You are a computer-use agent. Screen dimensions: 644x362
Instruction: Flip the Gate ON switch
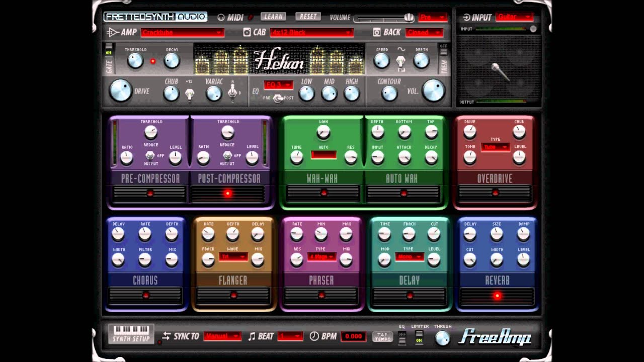tap(108, 49)
